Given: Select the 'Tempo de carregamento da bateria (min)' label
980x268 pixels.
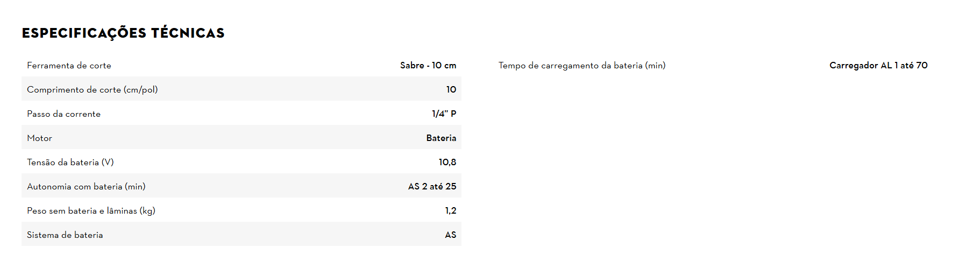Looking at the screenshot, I should coord(581,66).
